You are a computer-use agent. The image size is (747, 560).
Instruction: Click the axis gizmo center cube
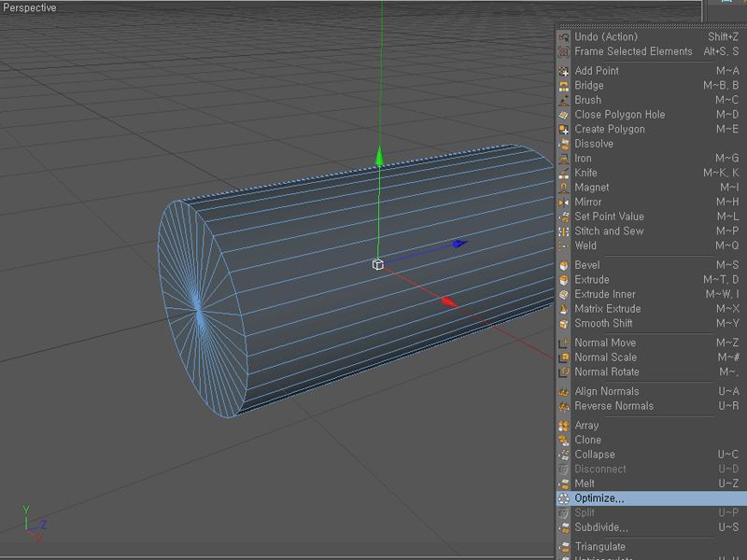[x=378, y=264]
